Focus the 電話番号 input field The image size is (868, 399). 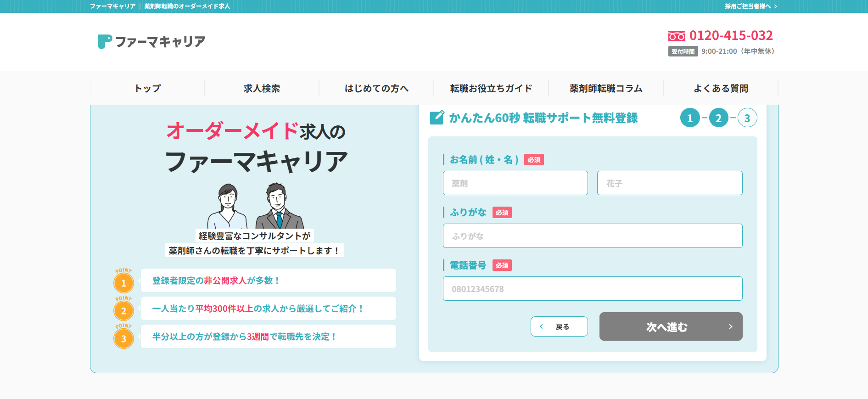(x=593, y=289)
